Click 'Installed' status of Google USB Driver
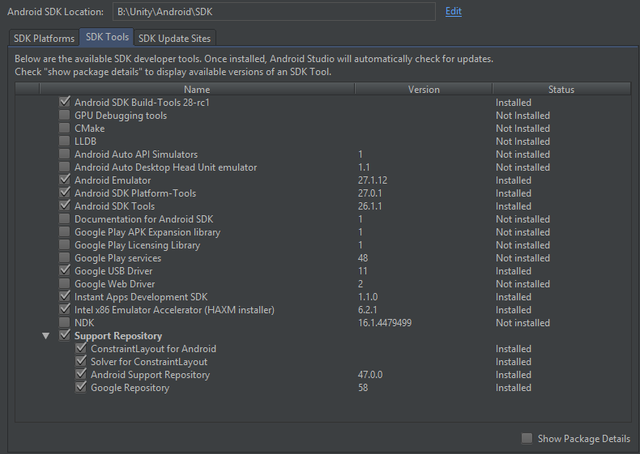Image resolution: width=640 pixels, height=454 pixels. [513, 271]
